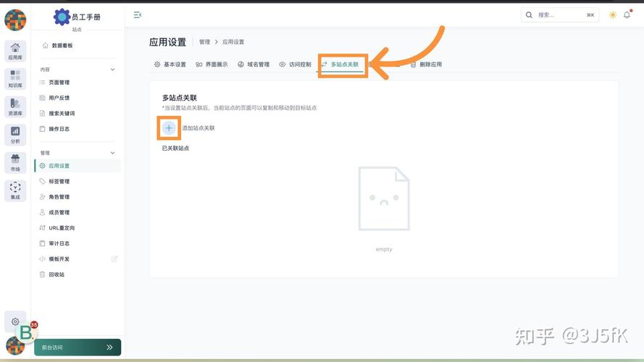Viewport: 644px width, 362px height.
Task: Collapse the 管理 section chevron
Action: (x=112, y=153)
